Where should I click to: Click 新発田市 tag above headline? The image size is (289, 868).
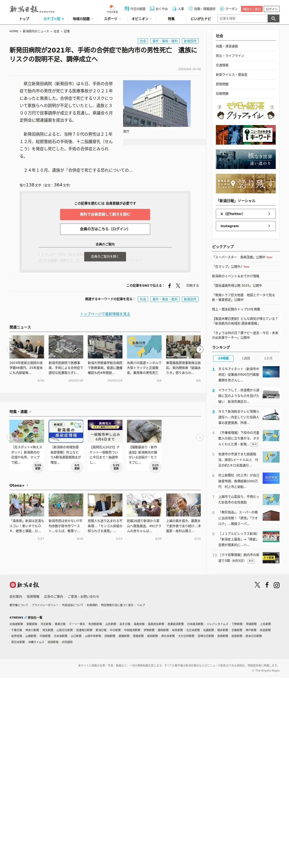point(190,41)
